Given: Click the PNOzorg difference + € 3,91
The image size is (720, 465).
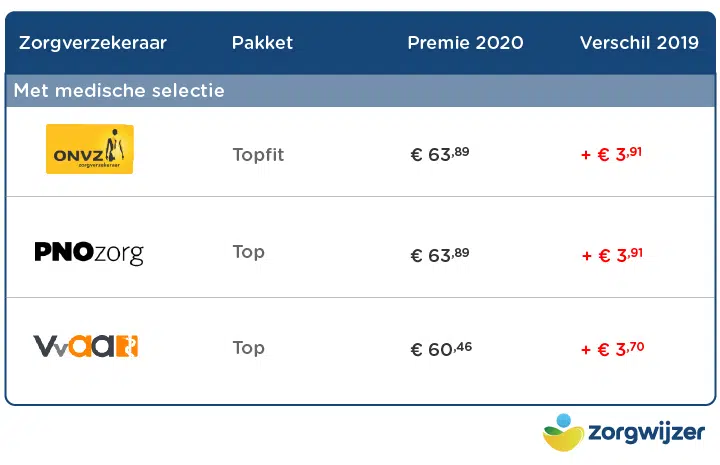Looking at the screenshot, I should click(612, 255).
